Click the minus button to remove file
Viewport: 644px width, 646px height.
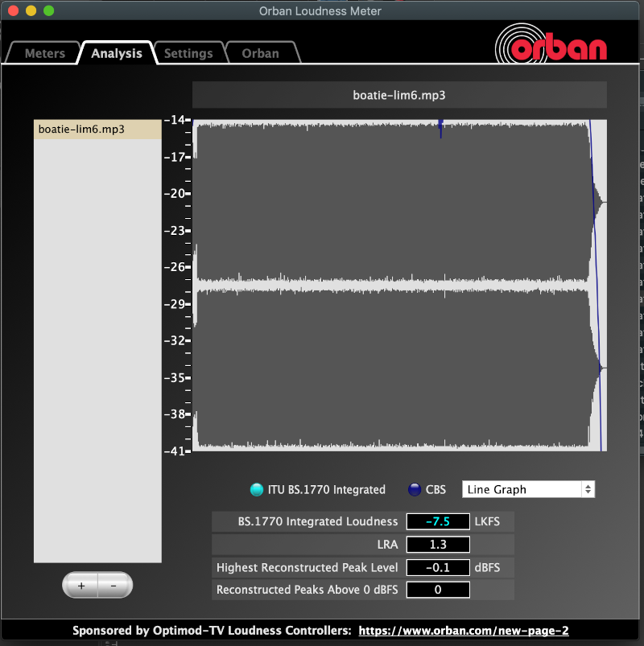(114, 586)
